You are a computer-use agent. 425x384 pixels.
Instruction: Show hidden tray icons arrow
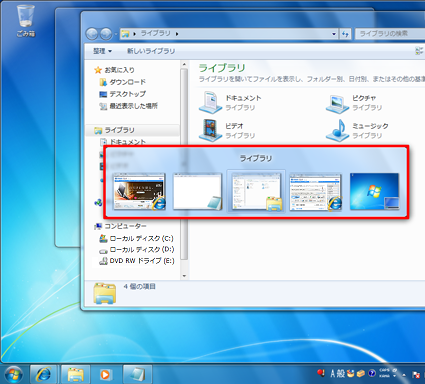[x=404, y=375]
